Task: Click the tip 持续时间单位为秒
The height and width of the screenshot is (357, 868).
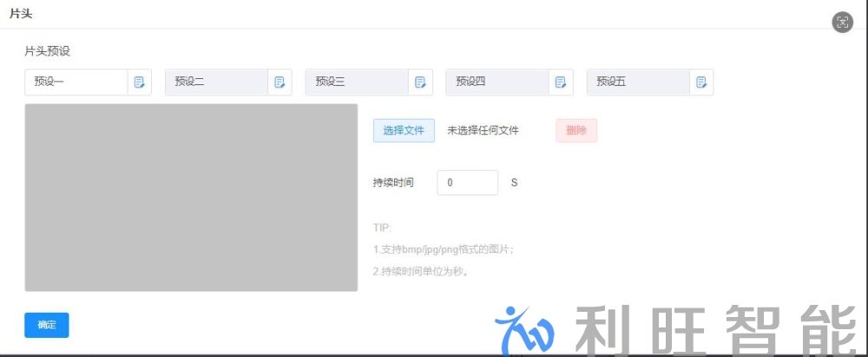Action: pyautogui.click(x=421, y=272)
